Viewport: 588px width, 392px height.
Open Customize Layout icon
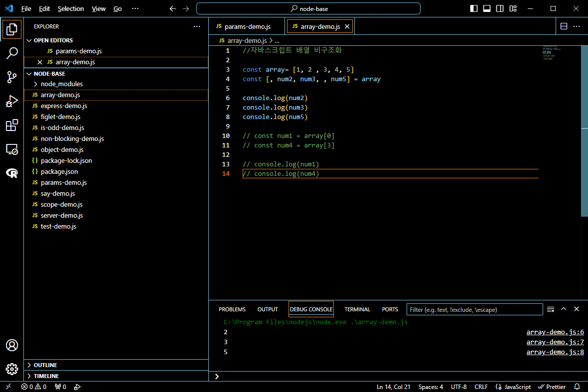click(513, 8)
